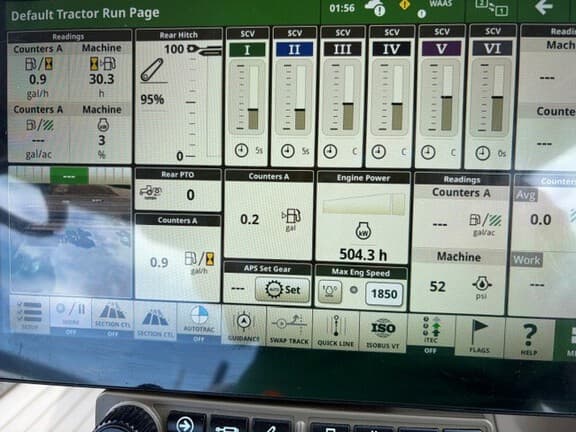
Task: Open the Menu button at bottom right
Action: point(568,340)
